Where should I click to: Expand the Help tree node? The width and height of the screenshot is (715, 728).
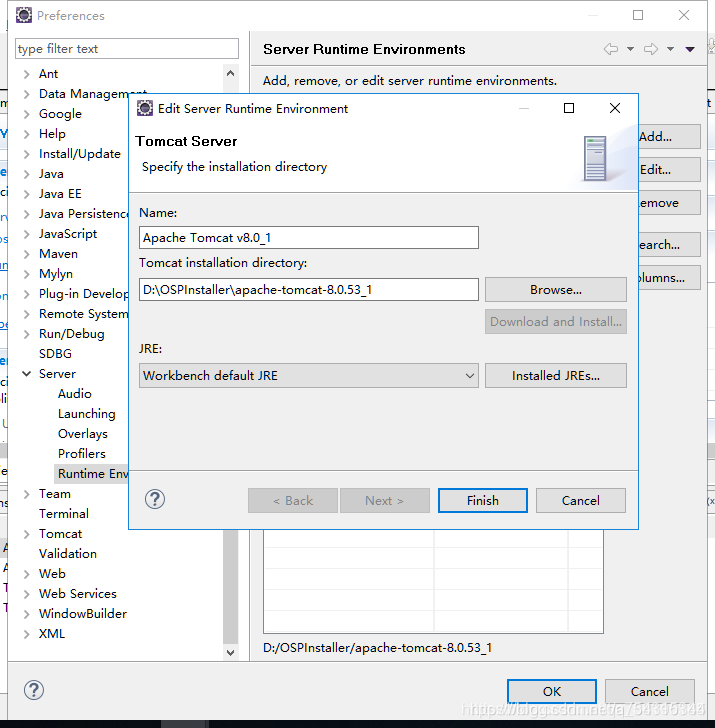(x=27, y=134)
